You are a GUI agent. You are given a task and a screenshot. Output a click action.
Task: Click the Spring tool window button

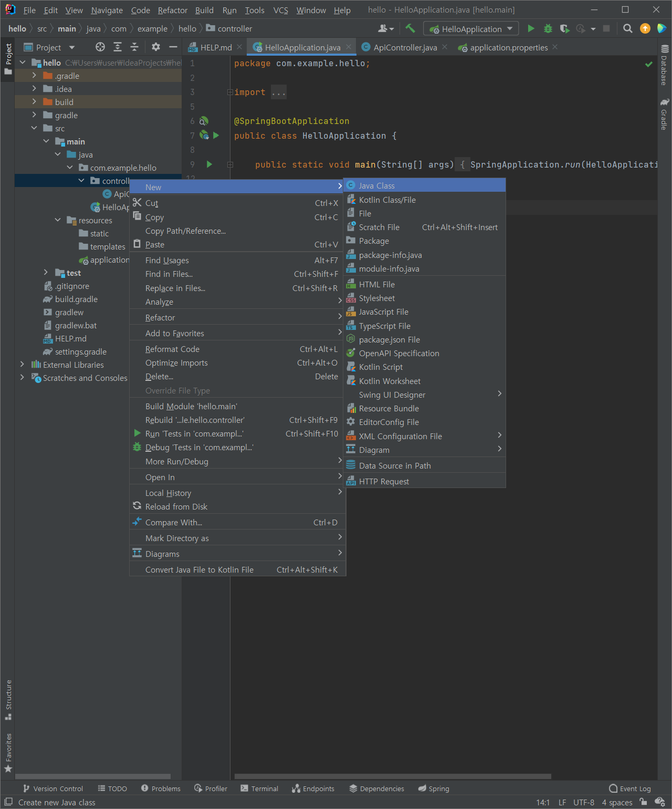click(x=434, y=789)
